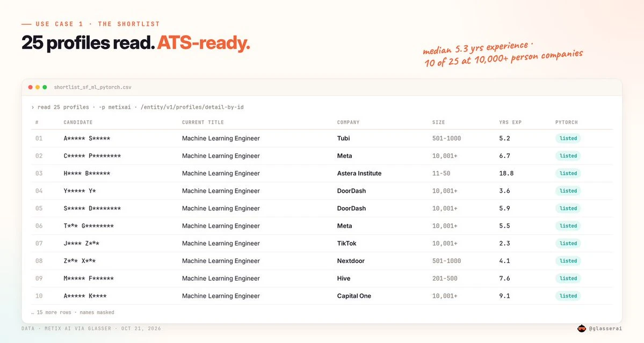This screenshot has height=343, width=644.
Task: Click the Tubi company cell
Action: pos(343,138)
